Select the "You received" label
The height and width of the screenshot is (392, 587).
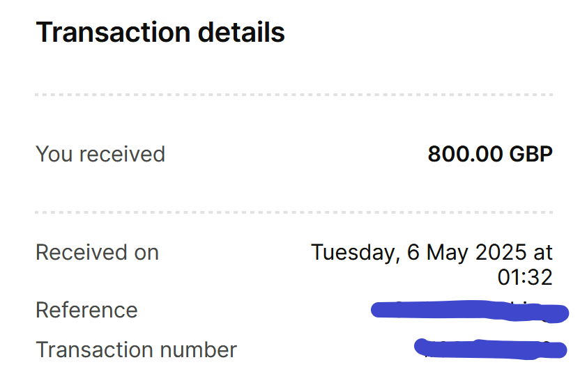[x=100, y=154]
